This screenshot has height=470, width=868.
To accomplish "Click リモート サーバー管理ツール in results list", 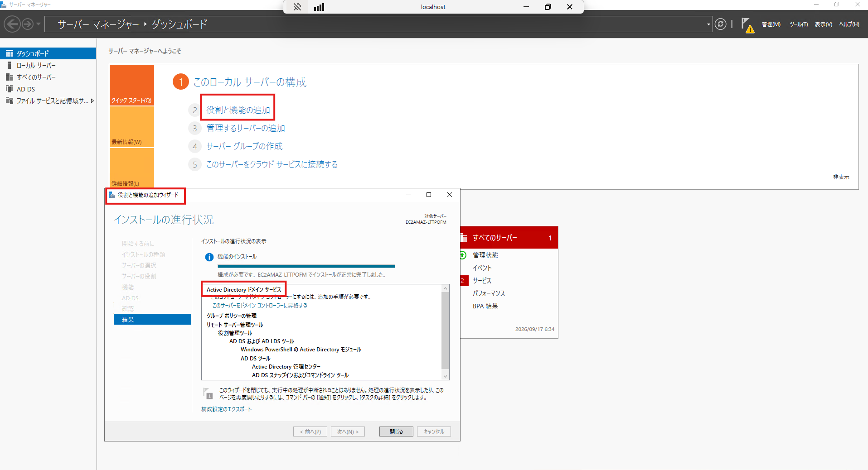I will (235, 325).
